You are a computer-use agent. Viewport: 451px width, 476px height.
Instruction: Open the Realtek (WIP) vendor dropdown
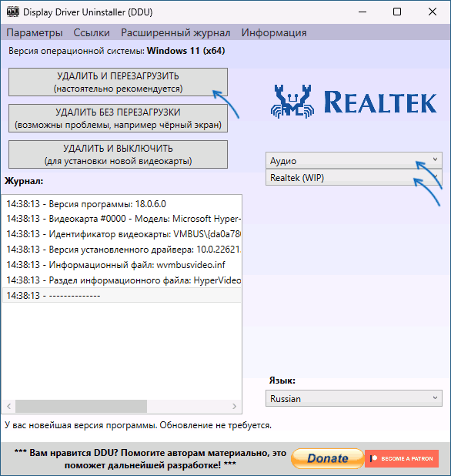[x=354, y=177]
